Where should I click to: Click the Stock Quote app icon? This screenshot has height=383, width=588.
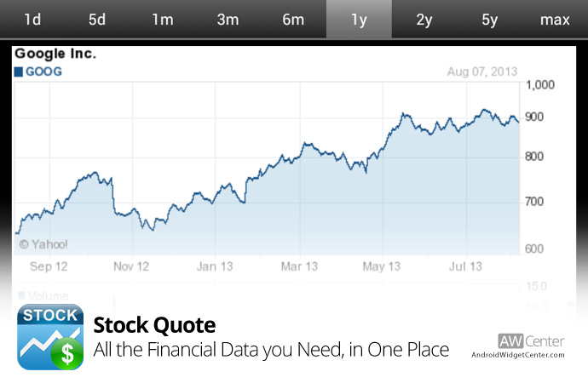pyautogui.click(x=49, y=336)
